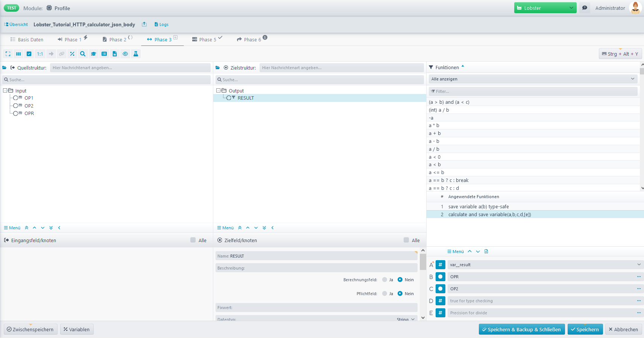This screenshot has height=338, width=644.
Task: Click the flask test icon in toolbar
Action: pos(136,54)
